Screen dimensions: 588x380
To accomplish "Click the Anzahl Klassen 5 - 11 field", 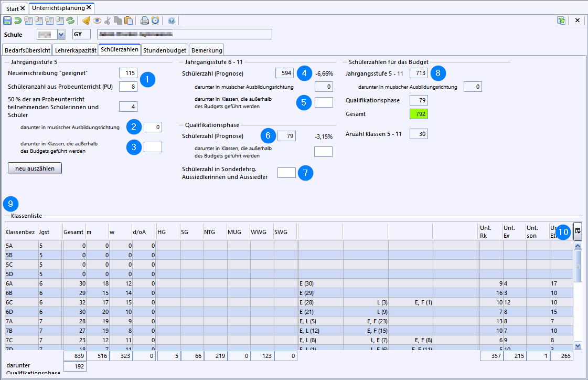I will pos(419,134).
